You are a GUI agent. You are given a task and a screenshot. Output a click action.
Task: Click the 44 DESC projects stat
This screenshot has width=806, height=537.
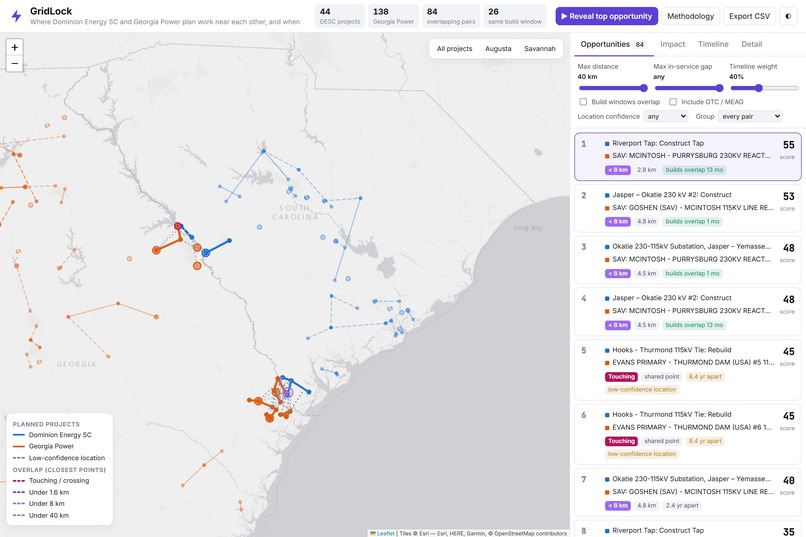[x=339, y=16]
